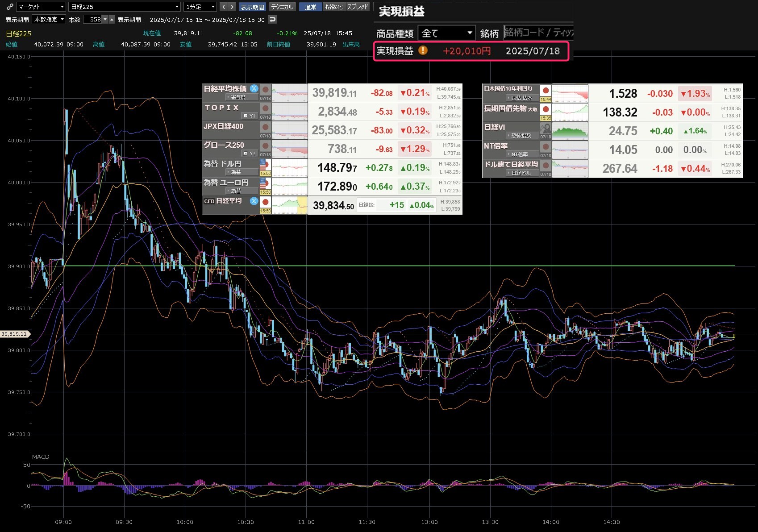Click the 日経225 yellow symbol title
Screen dimensions: 758x532
[18, 33]
